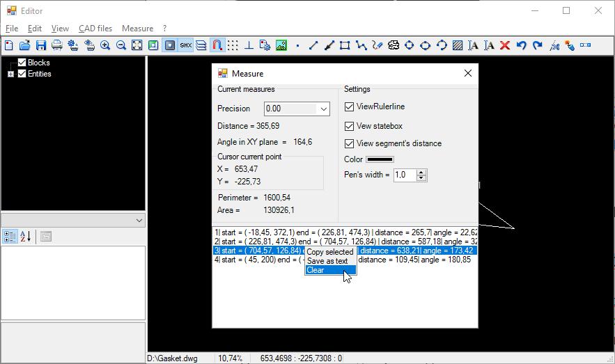
Task: Toggle the SHX fonts toolbar button
Action: [x=185, y=45]
